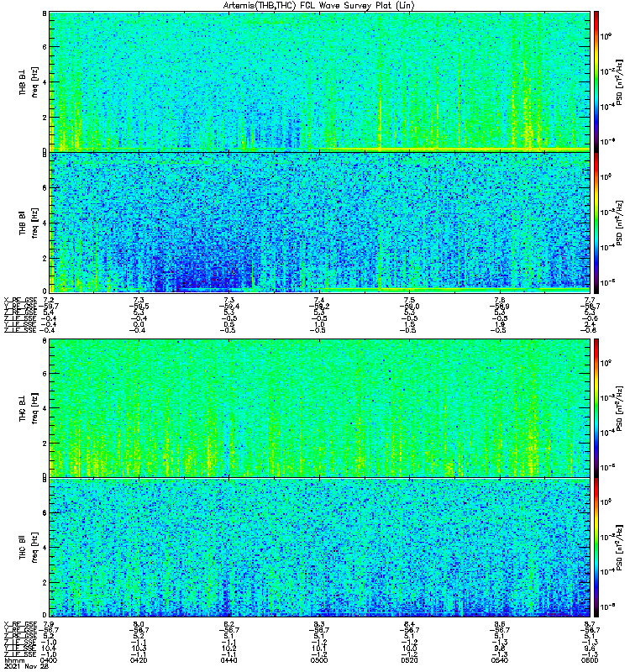Click the Y_LE_SSE value '1.5' under the THB panels

[x=410, y=324]
